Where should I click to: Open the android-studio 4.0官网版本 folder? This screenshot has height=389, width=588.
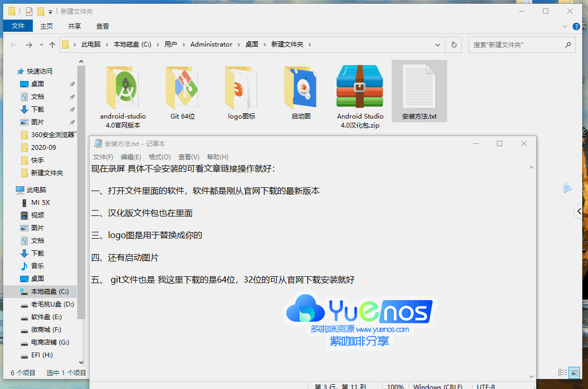tap(123, 87)
